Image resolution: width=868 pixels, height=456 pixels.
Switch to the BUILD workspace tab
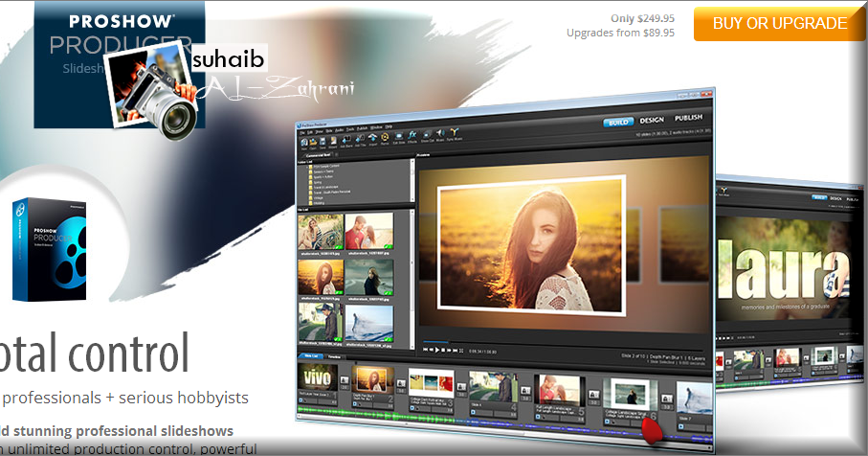tap(618, 122)
